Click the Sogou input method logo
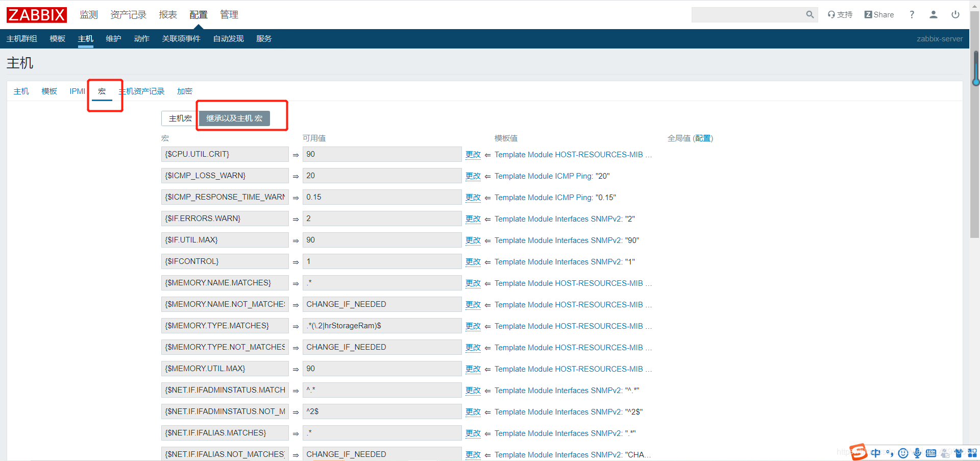 [x=859, y=452]
